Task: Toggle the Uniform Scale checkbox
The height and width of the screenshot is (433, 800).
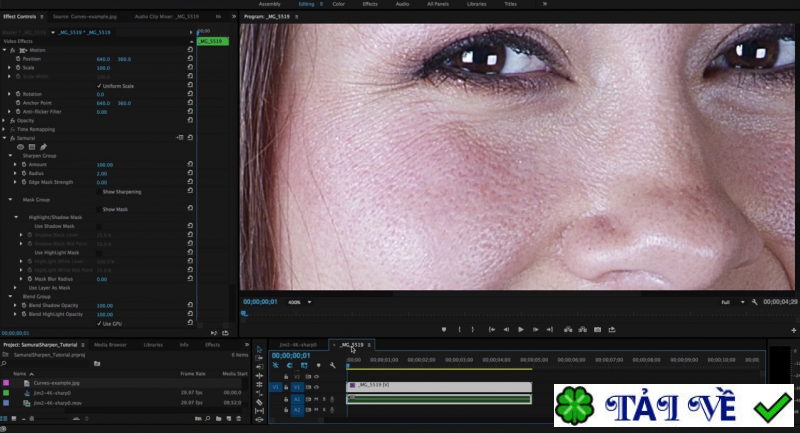Action: tap(99, 85)
